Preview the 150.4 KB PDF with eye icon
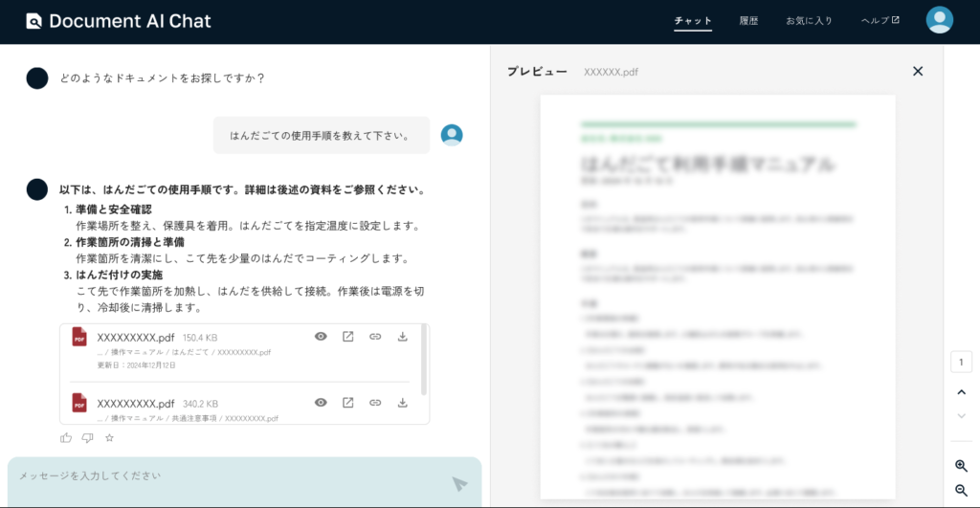Image resolution: width=980 pixels, height=508 pixels. 321,336
